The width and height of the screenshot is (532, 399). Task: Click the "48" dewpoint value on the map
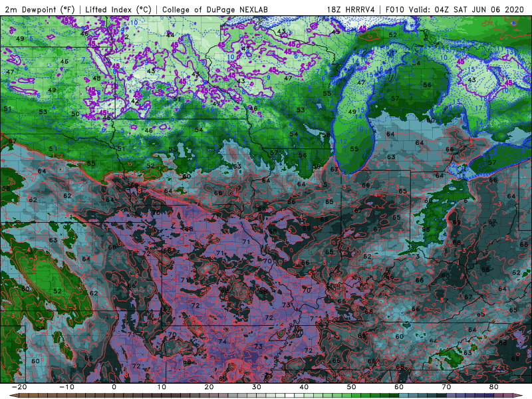coord(96,78)
